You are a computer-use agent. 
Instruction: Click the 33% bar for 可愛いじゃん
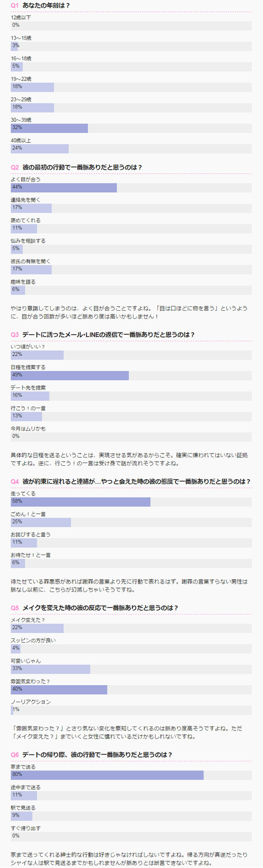(x=51, y=669)
